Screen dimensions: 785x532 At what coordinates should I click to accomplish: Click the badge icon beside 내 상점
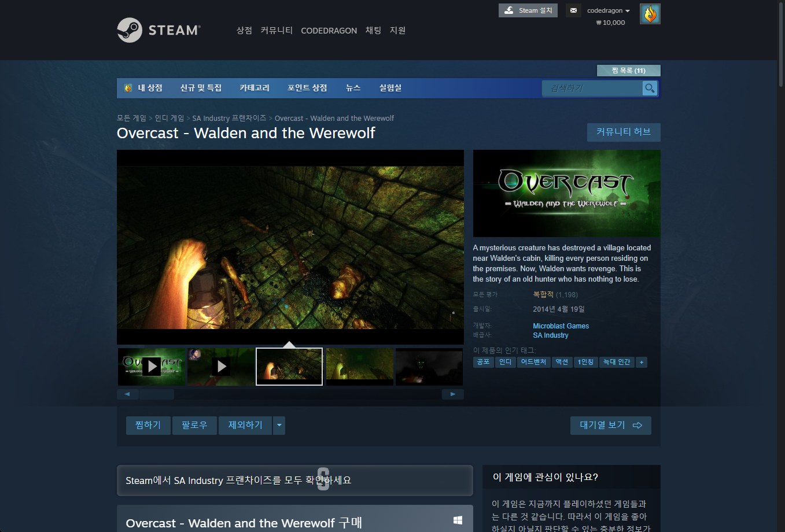[128, 88]
